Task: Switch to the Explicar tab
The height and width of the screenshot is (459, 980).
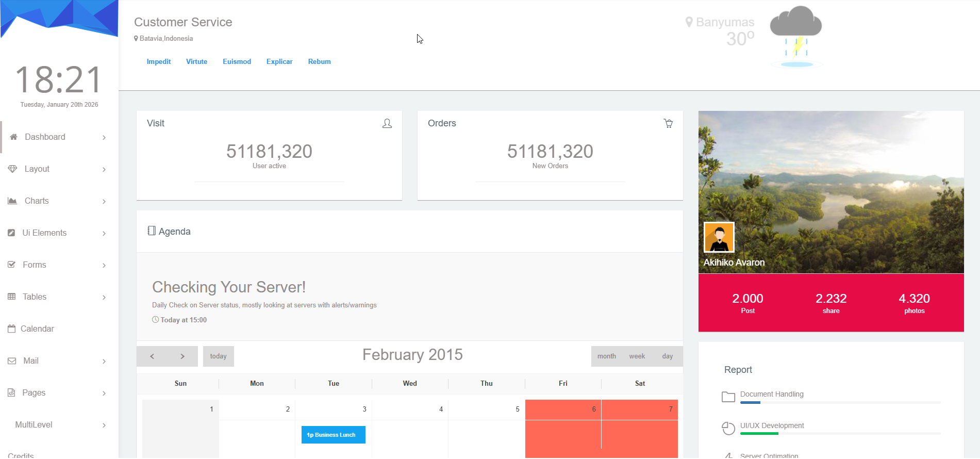Action: point(279,62)
